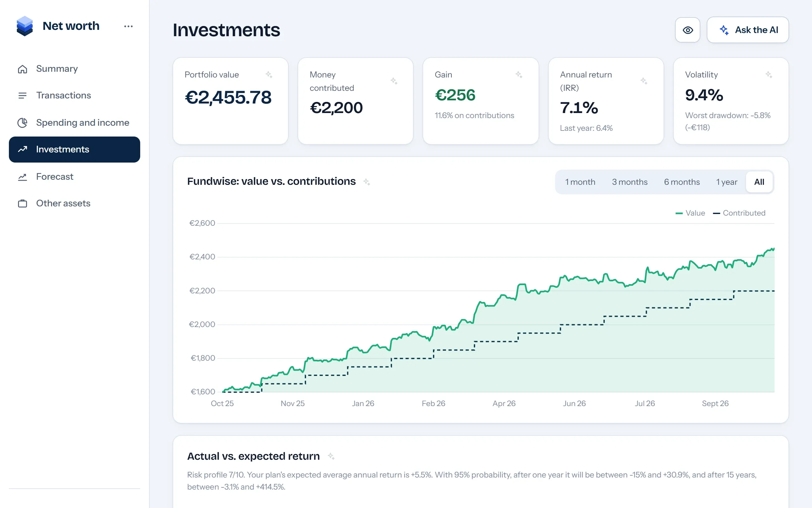Select the All range tab

(759, 182)
